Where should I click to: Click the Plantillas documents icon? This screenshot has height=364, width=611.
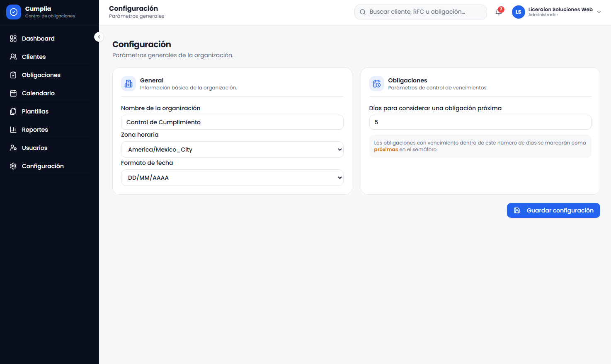pos(13,111)
